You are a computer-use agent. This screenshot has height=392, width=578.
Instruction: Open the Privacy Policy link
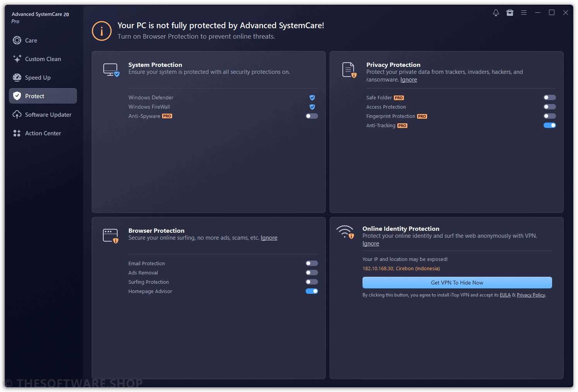(531, 295)
